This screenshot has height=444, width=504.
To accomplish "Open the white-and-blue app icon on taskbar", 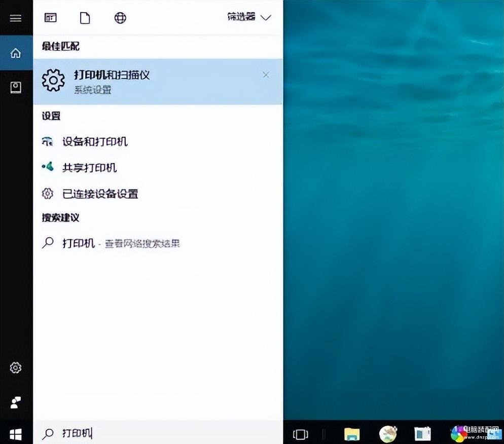I will tap(422, 434).
